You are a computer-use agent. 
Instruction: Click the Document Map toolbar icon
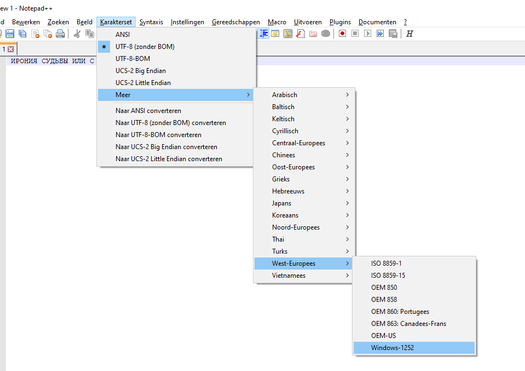tap(288, 33)
